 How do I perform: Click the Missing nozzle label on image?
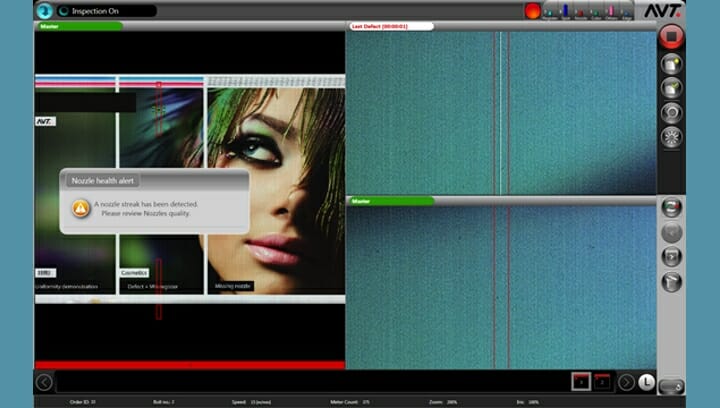tap(232, 286)
